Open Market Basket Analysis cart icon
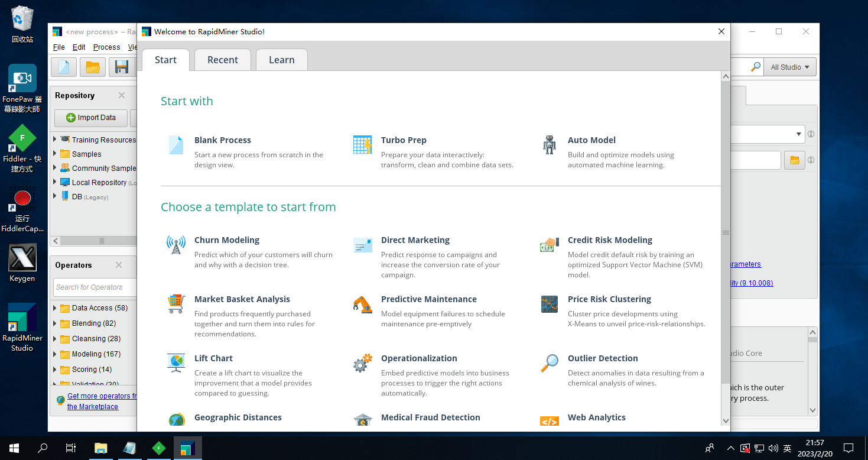The width and height of the screenshot is (868, 460). coord(176,304)
